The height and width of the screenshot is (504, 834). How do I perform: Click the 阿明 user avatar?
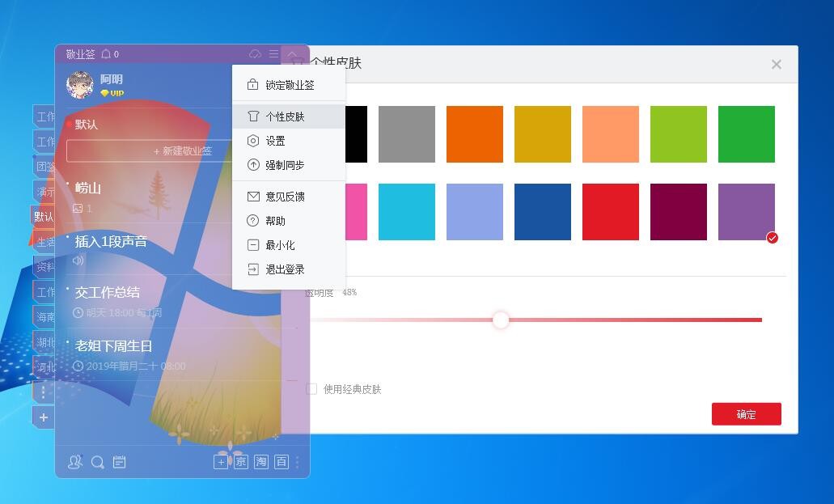click(80, 85)
